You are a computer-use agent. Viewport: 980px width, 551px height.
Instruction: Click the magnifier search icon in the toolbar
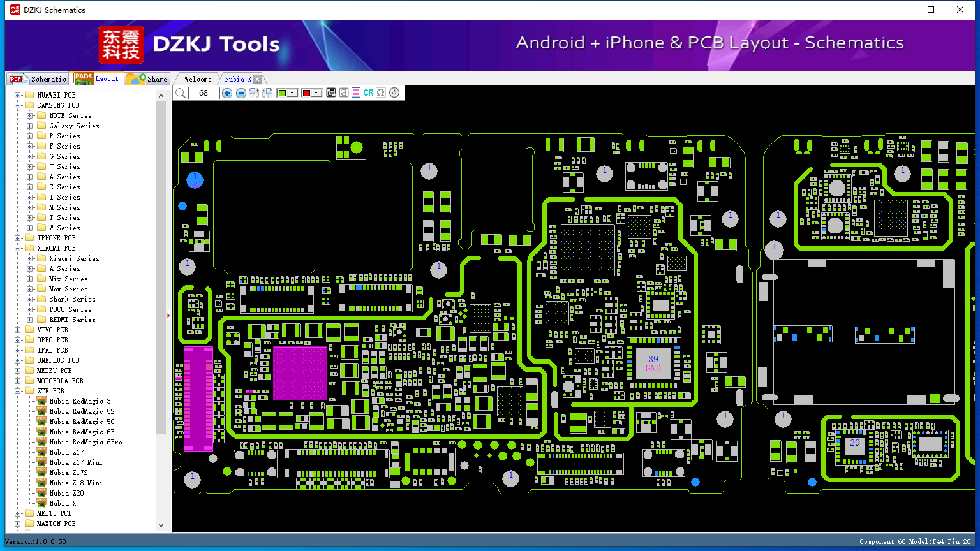pyautogui.click(x=181, y=93)
